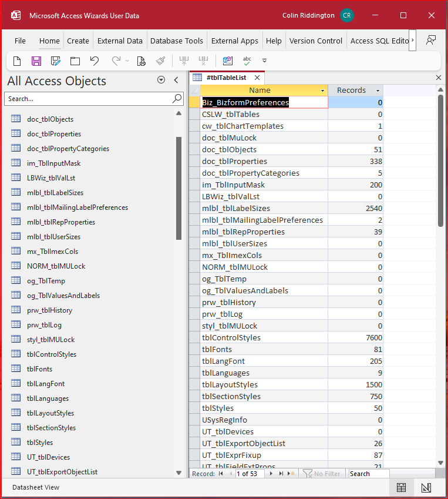This screenshot has height=499, width=448.
Task: Open All Access Objects menu dropdown
Action: pos(161,80)
